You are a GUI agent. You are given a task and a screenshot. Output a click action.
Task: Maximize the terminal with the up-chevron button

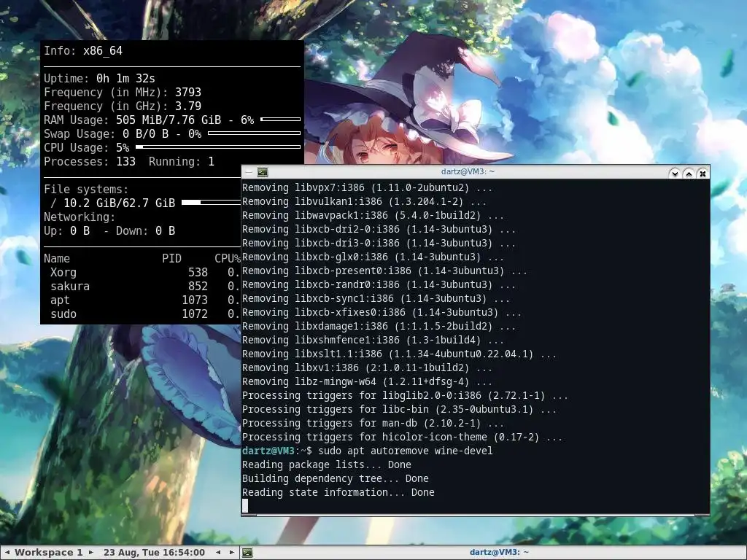click(689, 174)
